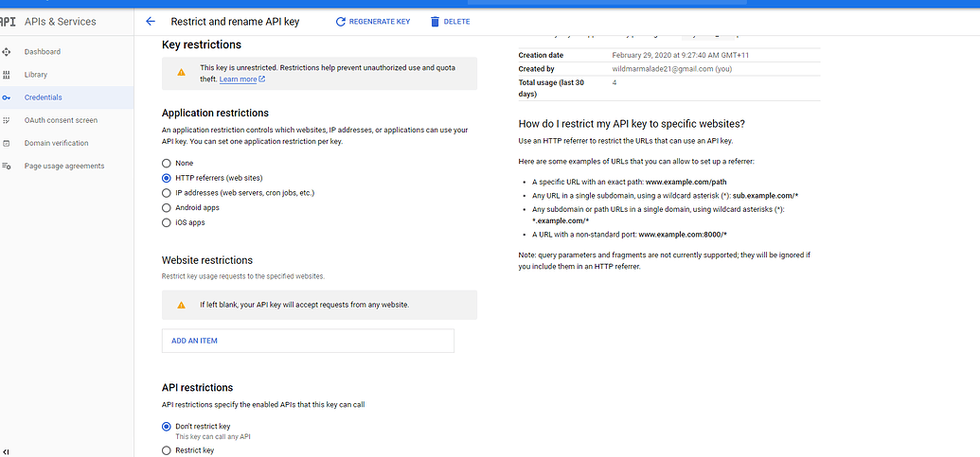This screenshot has width=980, height=457.
Task: Click the creator email wildmarmalade21@gmail.com
Action: [x=663, y=69]
